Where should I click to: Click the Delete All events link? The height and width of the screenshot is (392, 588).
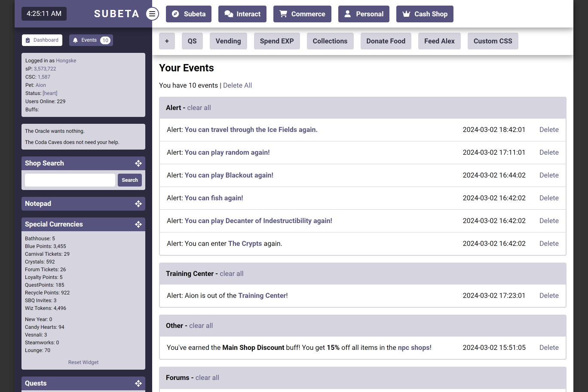237,86
